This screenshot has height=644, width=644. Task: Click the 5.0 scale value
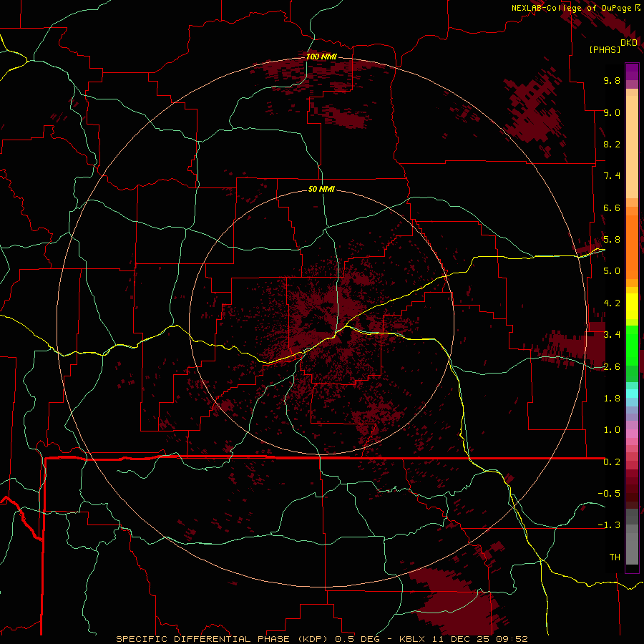tap(612, 271)
